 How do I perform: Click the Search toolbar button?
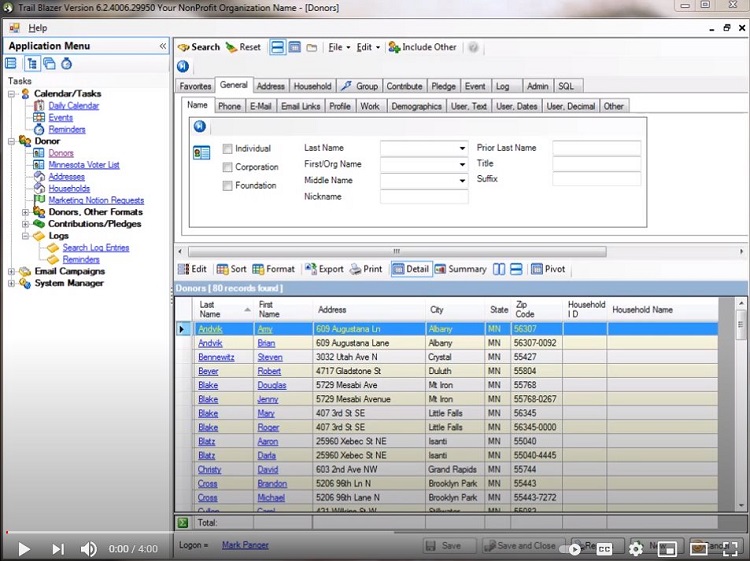(x=198, y=47)
